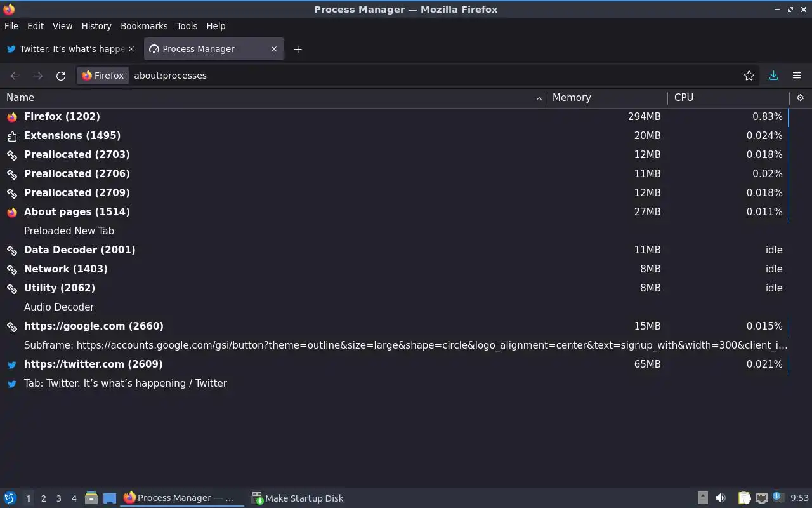812x508 pixels.
Task: Click the Extensions (1495) puzzle-piece icon
Action: click(x=12, y=136)
